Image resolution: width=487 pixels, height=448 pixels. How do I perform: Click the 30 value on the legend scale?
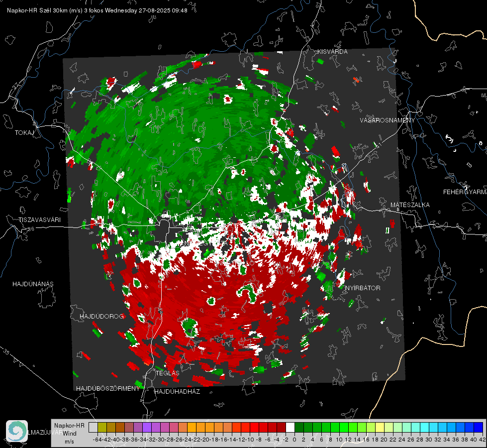coord(429,440)
